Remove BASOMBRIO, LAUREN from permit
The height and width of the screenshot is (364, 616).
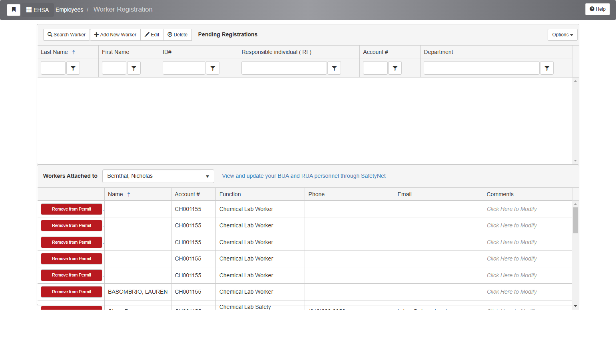(72, 292)
